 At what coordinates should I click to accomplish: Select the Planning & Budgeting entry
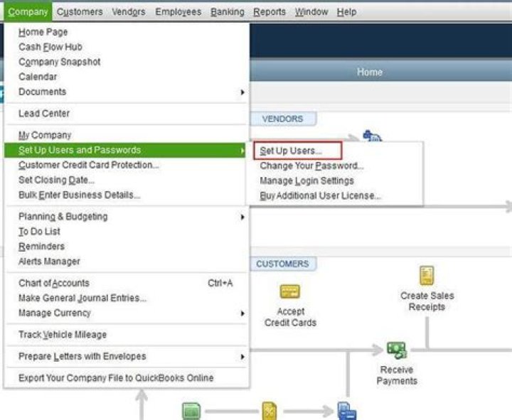(x=126, y=216)
